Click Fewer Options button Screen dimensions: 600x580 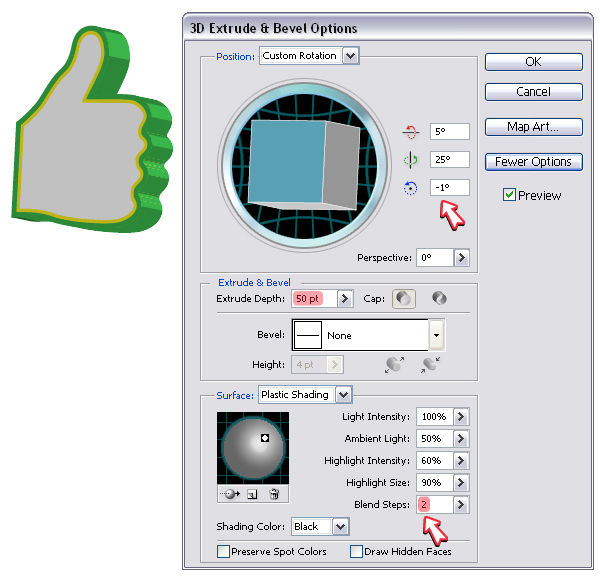[534, 161]
